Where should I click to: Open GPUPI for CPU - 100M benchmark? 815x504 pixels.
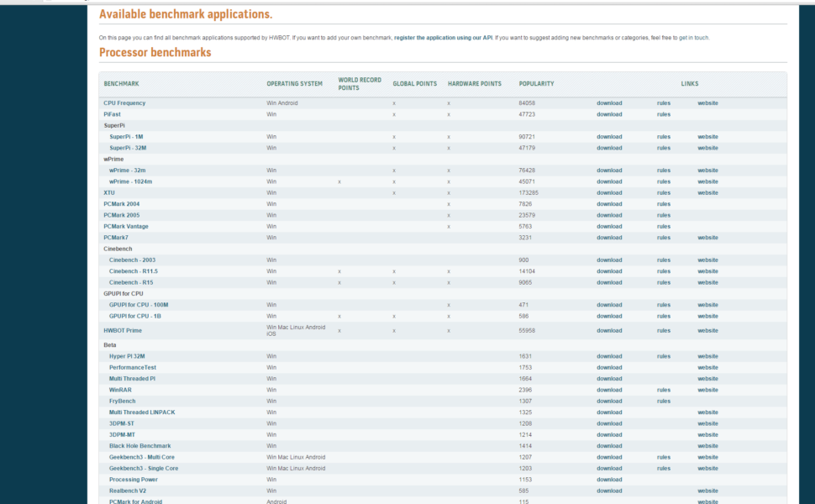139,305
